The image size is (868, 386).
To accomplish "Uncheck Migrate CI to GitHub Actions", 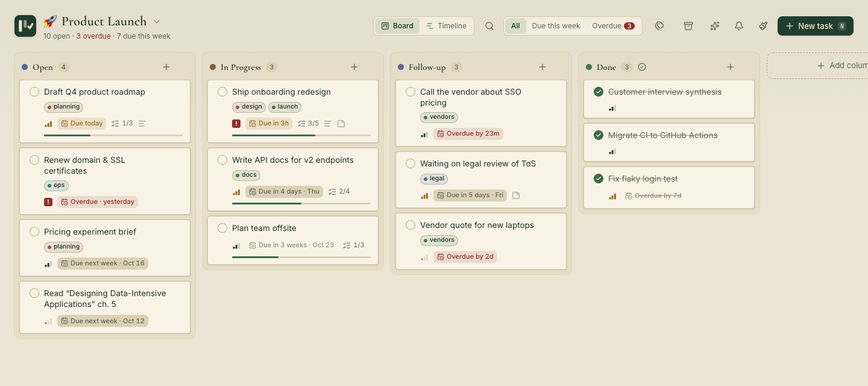I will point(599,135).
